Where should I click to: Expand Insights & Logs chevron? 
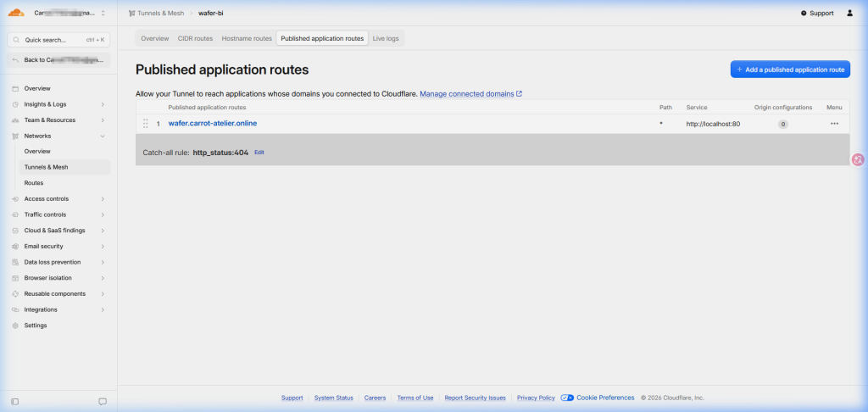click(103, 104)
